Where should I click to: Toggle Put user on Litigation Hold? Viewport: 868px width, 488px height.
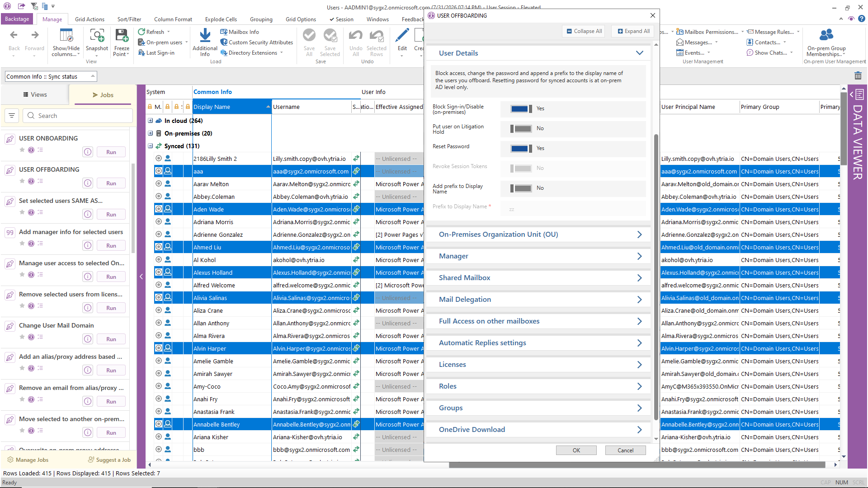521,129
